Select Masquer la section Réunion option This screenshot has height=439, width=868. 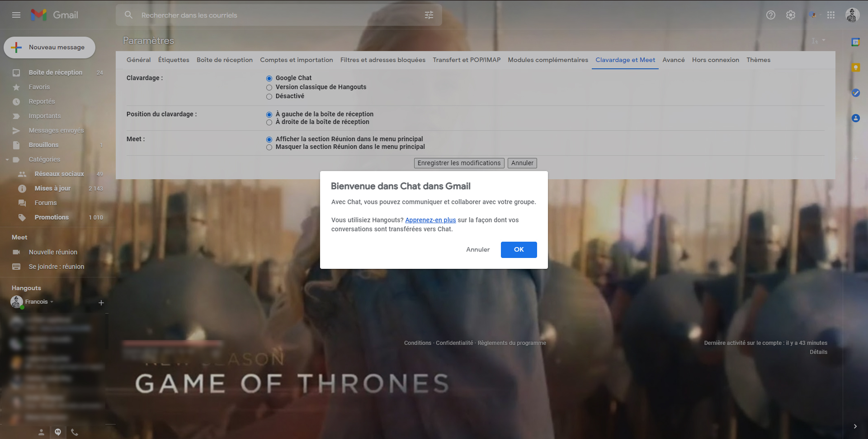pyautogui.click(x=269, y=147)
